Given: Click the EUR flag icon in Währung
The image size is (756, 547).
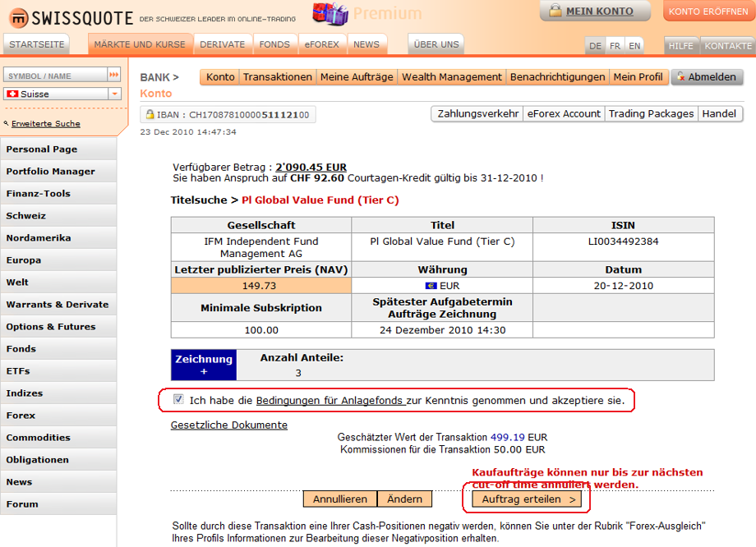Looking at the screenshot, I should [431, 286].
